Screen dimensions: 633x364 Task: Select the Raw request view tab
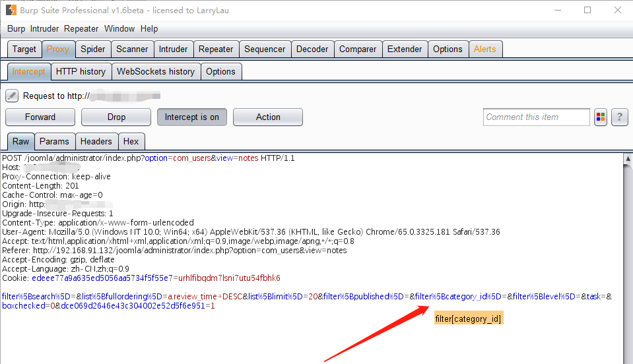[x=21, y=142]
